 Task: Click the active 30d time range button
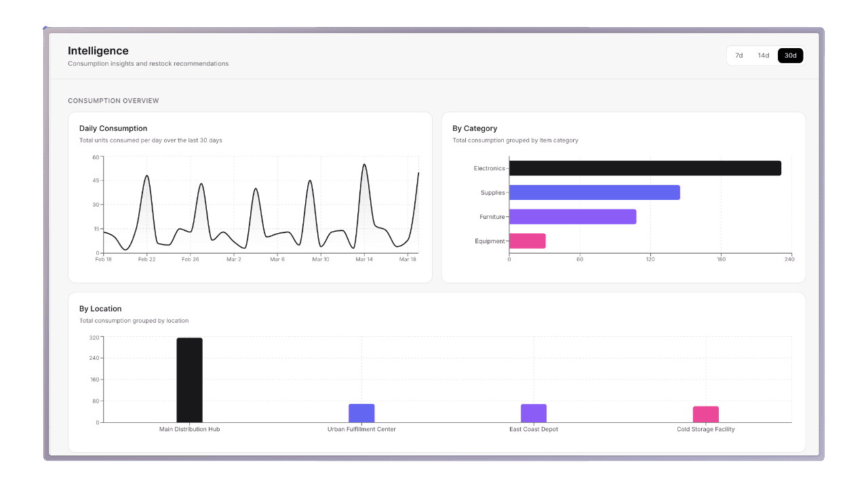(790, 55)
